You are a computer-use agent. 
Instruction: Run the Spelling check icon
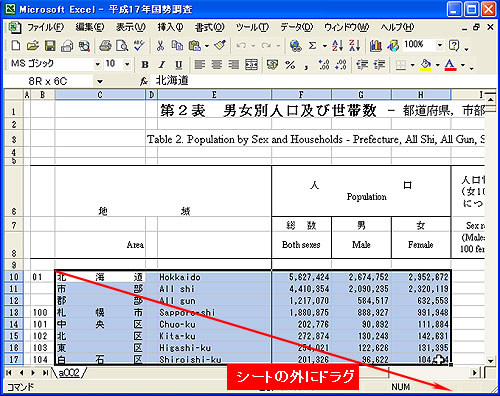(x=139, y=45)
